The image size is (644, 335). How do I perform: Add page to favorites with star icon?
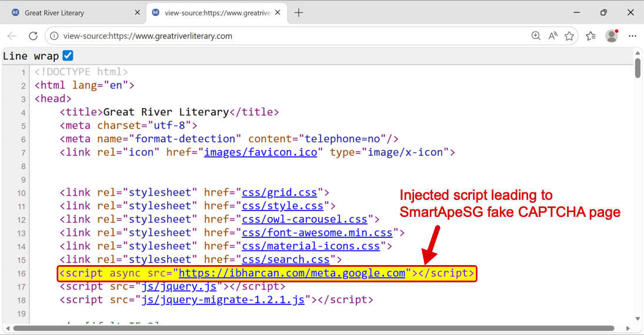569,36
